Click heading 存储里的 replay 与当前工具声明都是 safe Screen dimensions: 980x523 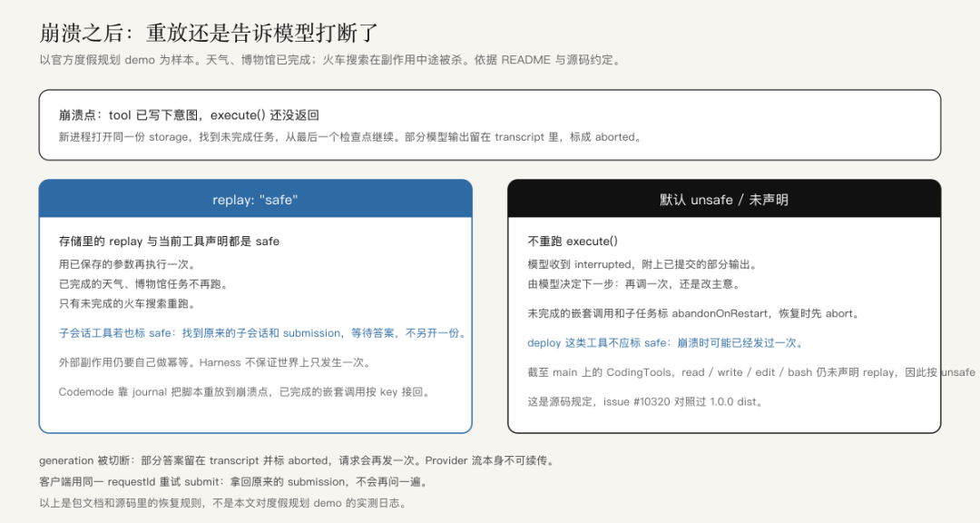pyautogui.click(x=169, y=242)
